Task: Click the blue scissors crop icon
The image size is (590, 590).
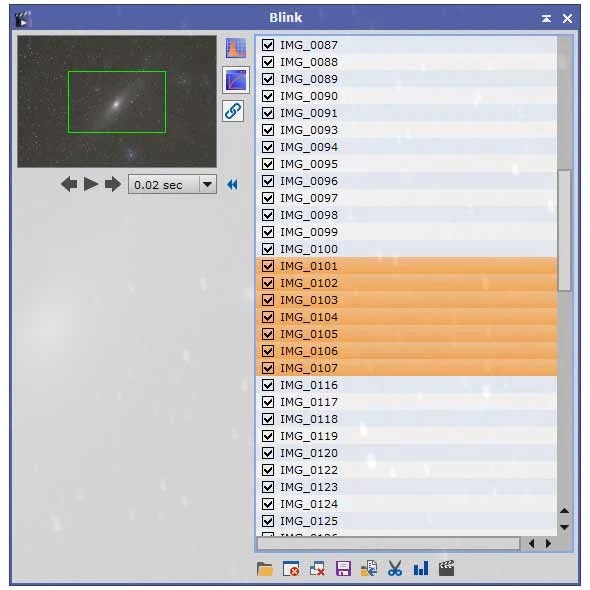Action: click(395, 569)
